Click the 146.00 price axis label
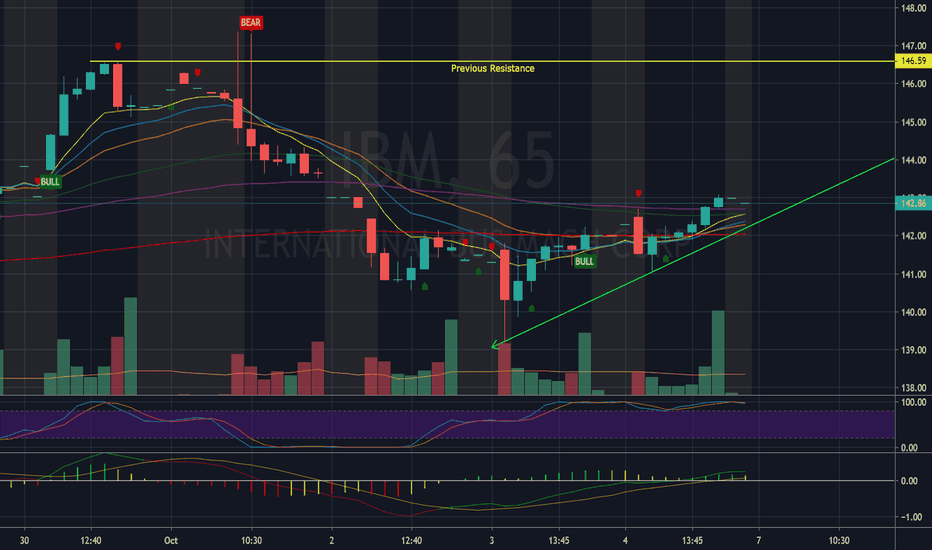Screen dimensions: 932x550 [x=913, y=84]
